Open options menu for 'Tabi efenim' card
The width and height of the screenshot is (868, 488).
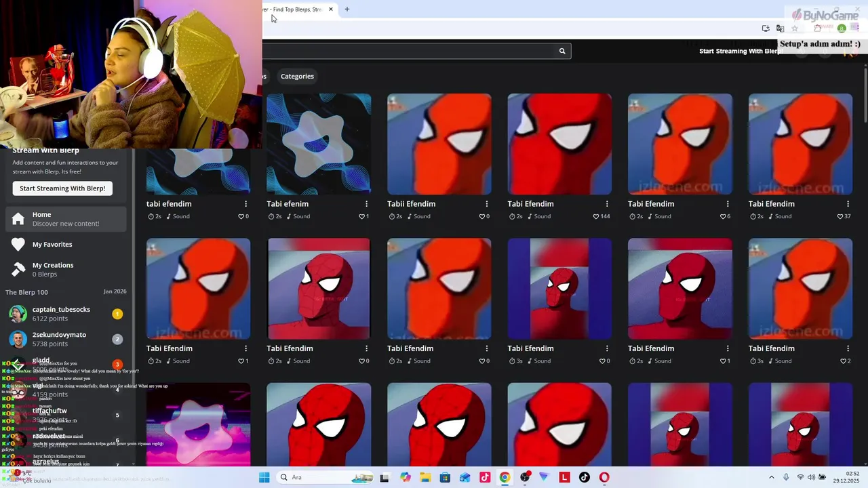(366, 204)
